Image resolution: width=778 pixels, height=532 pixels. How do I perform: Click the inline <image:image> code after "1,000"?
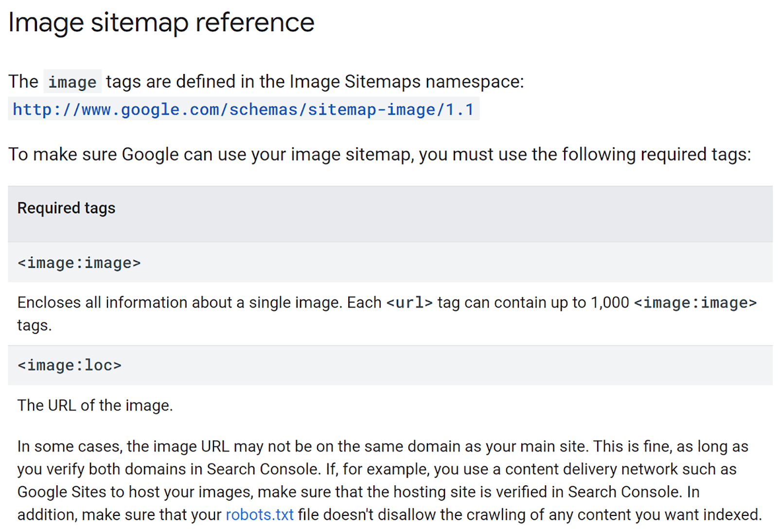point(695,303)
